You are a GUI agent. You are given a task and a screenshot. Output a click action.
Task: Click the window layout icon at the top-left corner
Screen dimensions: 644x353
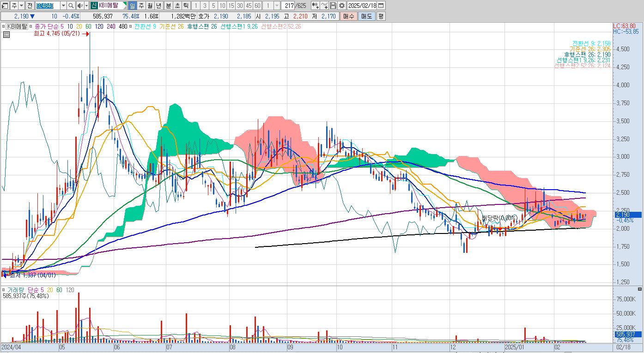click(x=5, y=6)
